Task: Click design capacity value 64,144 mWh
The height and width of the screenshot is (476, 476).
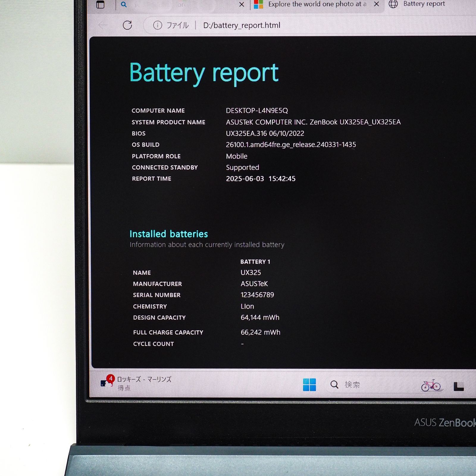Action: tap(260, 317)
